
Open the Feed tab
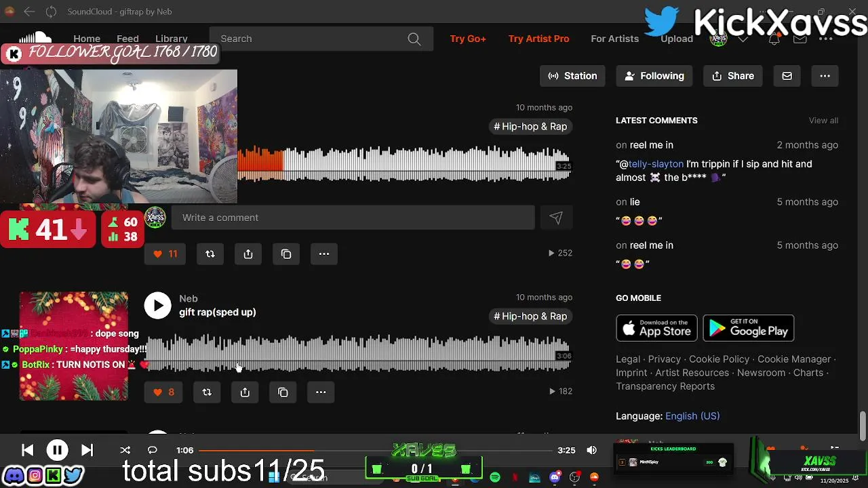127,39
